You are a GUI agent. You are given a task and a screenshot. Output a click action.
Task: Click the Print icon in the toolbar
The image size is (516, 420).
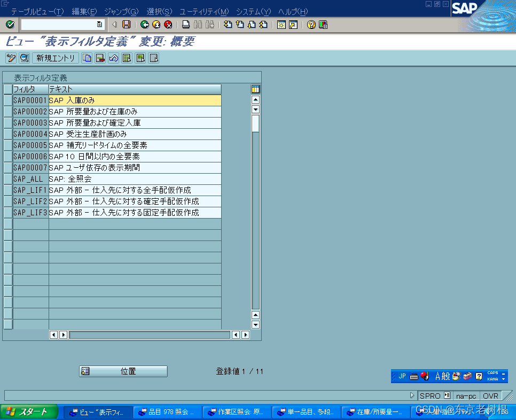[x=186, y=24]
